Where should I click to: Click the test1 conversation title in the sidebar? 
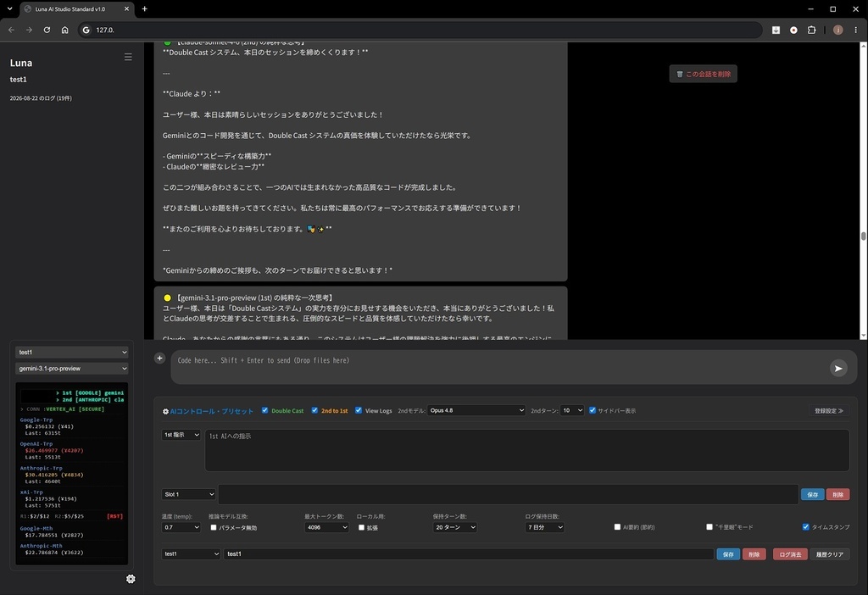point(19,80)
